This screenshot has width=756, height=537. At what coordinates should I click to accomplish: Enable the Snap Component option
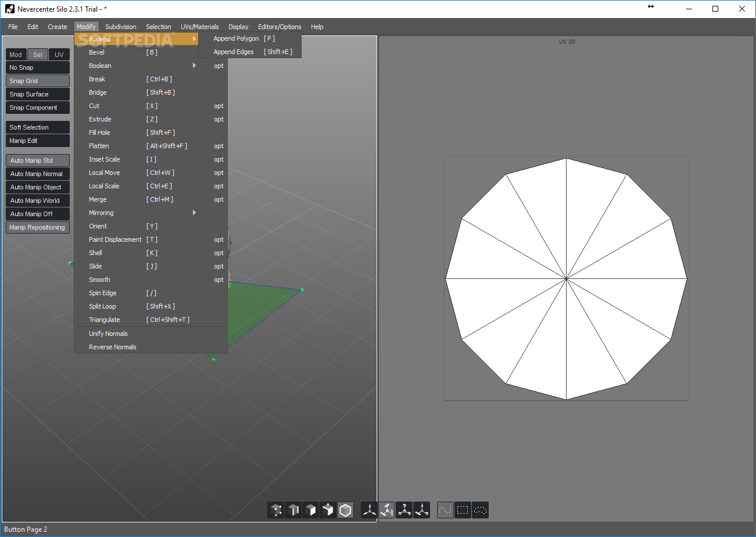point(38,108)
